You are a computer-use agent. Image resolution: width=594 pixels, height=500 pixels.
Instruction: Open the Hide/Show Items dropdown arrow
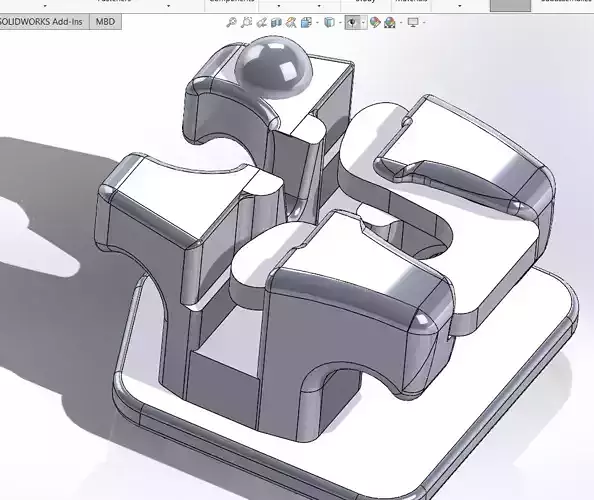click(363, 23)
